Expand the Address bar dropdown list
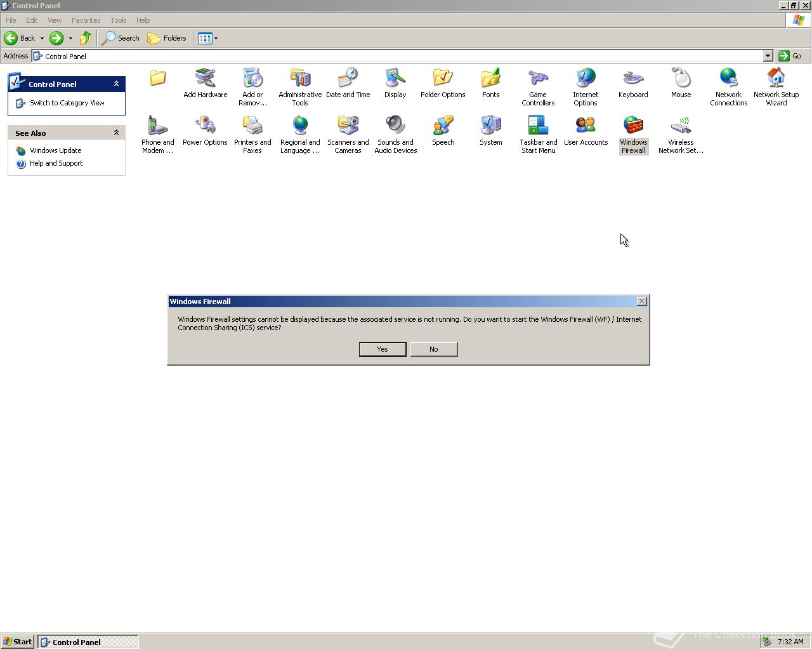 (768, 56)
